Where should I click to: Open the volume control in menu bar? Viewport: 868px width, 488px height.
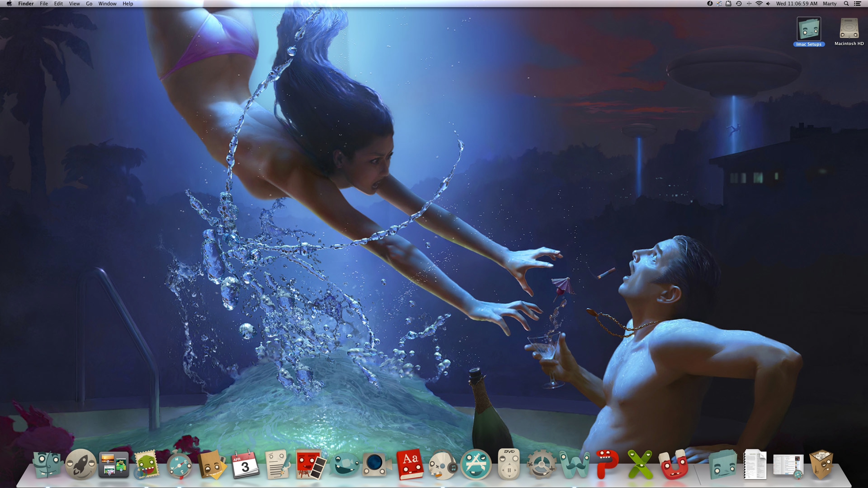coord(768,4)
